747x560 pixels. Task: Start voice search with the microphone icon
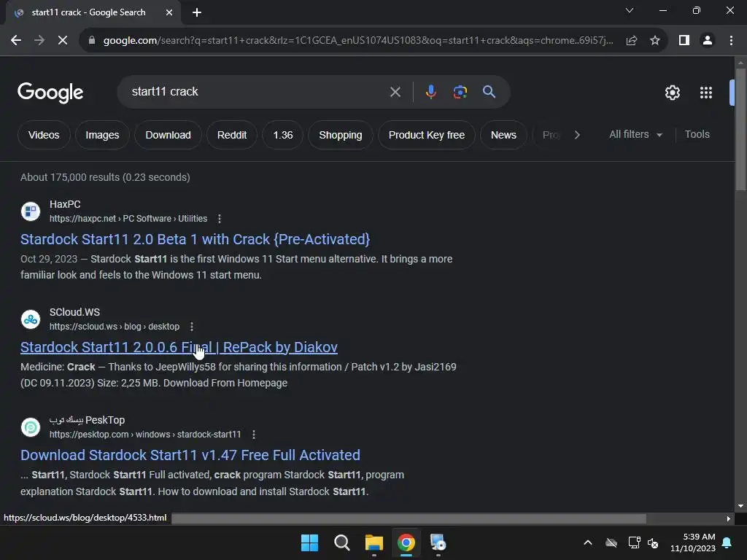tap(430, 92)
